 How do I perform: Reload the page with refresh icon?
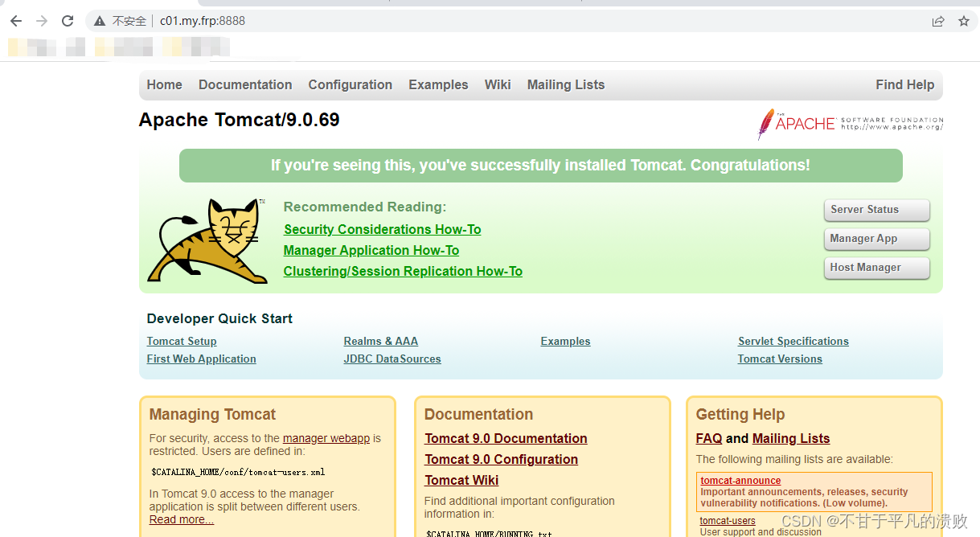click(x=68, y=21)
